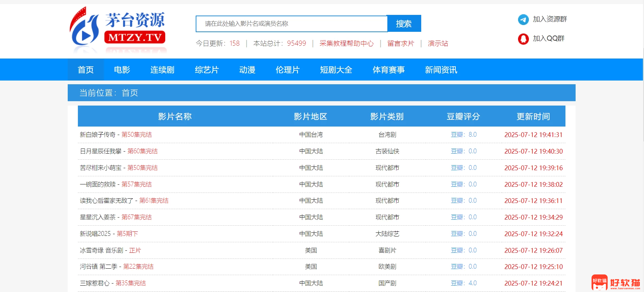Click today's update count 158
Screen dimensions: 644x292
pyautogui.click(x=234, y=43)
